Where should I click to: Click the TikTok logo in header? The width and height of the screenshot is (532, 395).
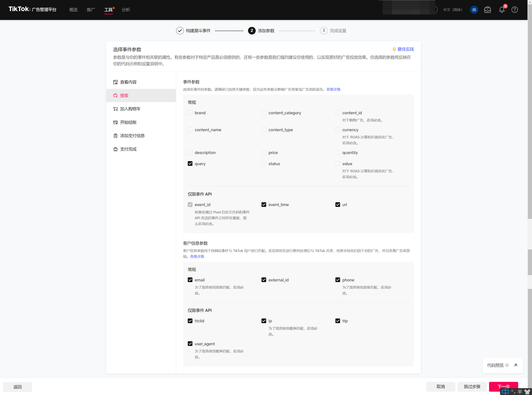(x=33, y=9)
